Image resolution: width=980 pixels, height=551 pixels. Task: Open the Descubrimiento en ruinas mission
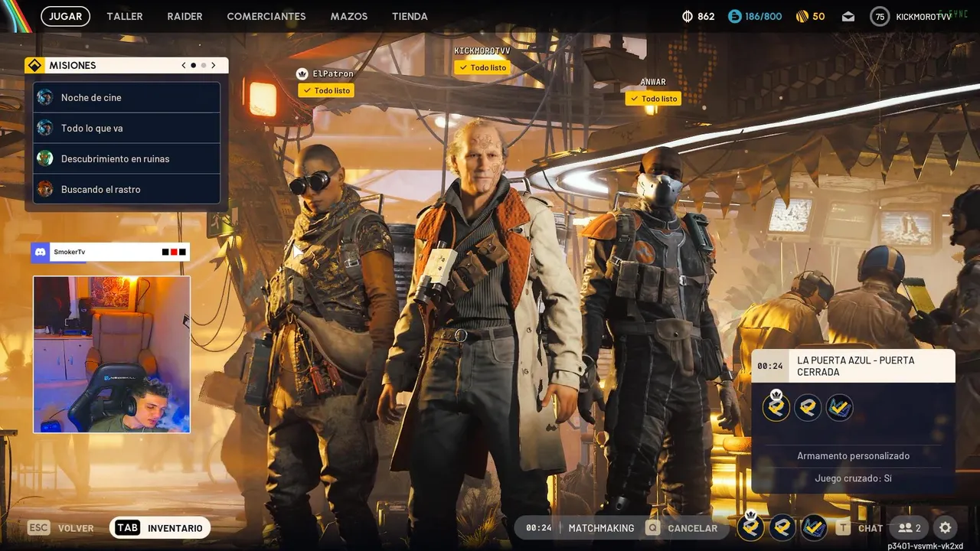(126, 158)
